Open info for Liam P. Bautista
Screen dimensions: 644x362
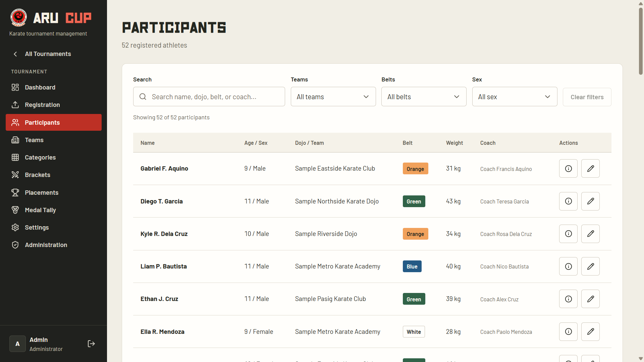pos(568,266)
